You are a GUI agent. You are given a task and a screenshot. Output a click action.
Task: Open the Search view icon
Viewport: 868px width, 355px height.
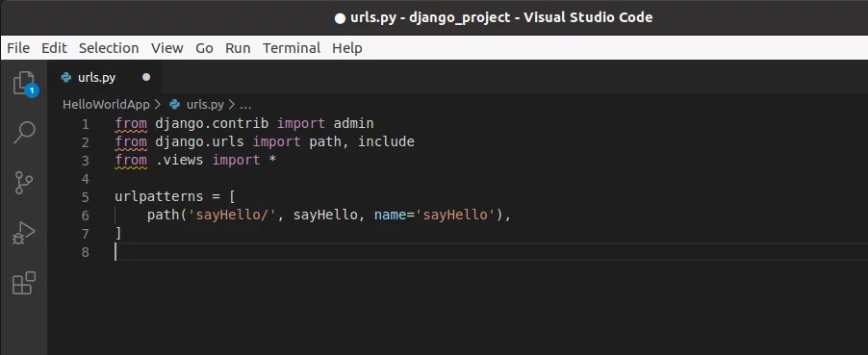pyautogui.click(x=24, y=133)
